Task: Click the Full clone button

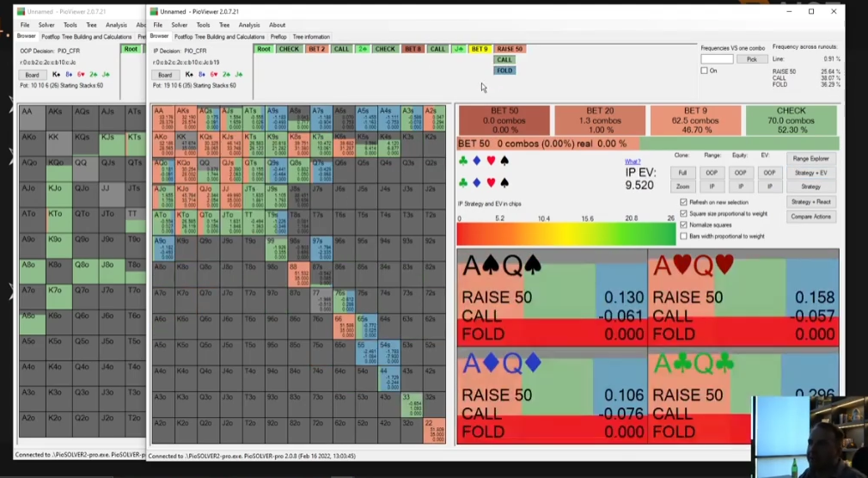Action: pos(682,173)
